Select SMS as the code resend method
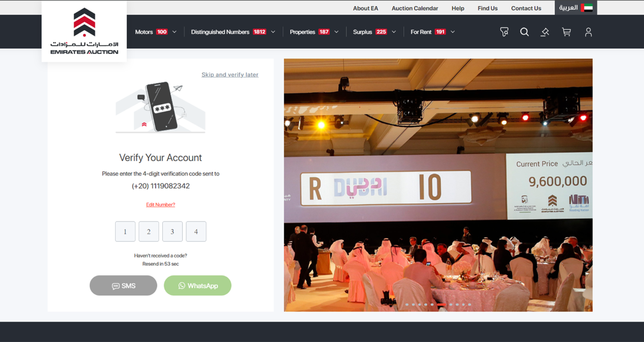The image size is (644, 342). (123, 285)
